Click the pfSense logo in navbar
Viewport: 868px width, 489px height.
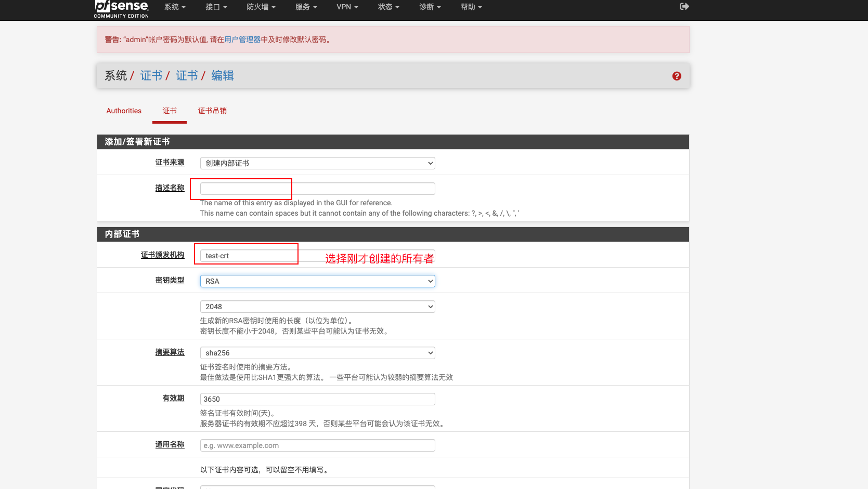121,9
